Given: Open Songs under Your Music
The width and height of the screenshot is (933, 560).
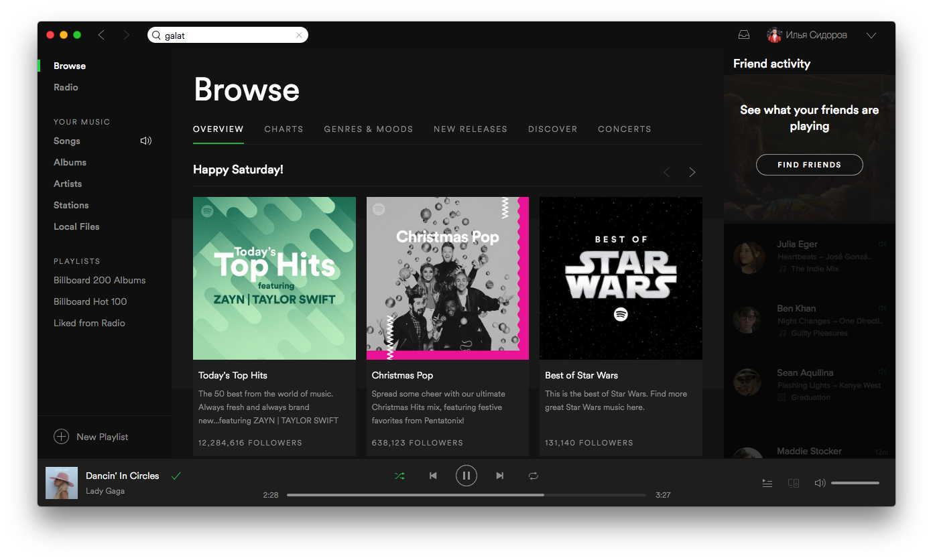Looking at the screenshot, I should [67, 141].
